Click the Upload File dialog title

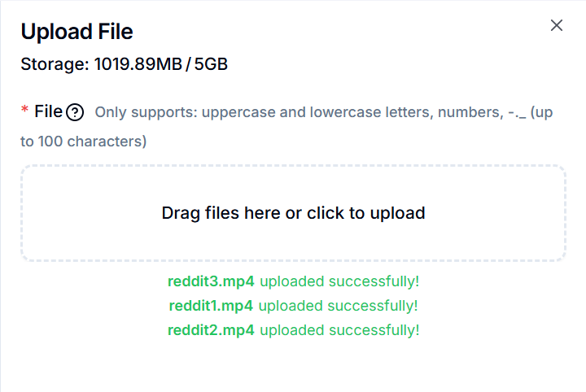pyautogui.click(x=77, y=31)
